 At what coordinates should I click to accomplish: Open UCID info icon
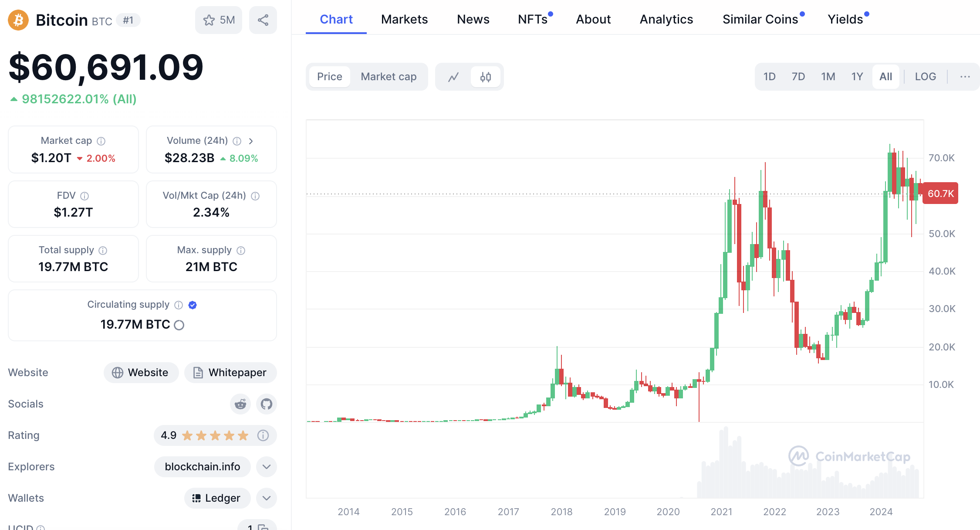(x=41, y=527)
